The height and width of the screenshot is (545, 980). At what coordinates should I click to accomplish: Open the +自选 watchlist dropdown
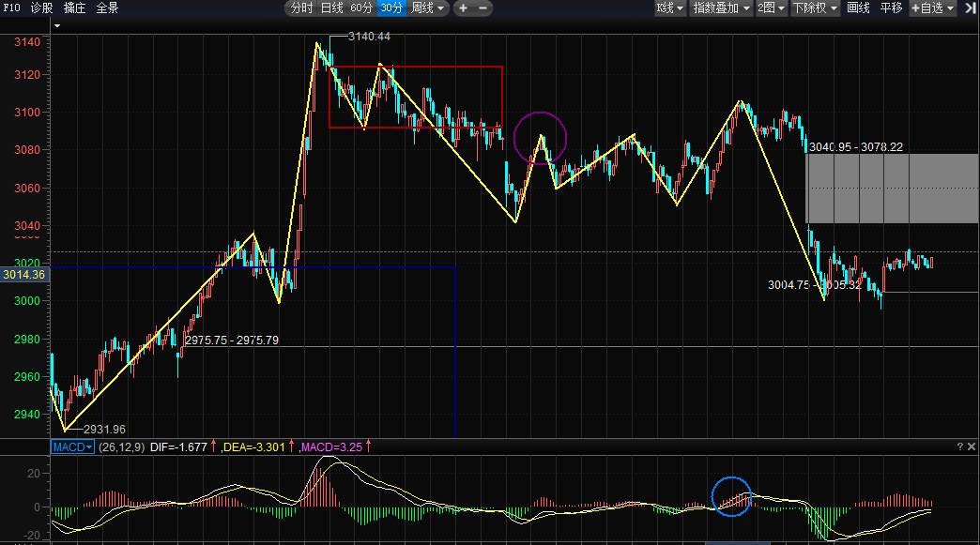click(932, 8)
